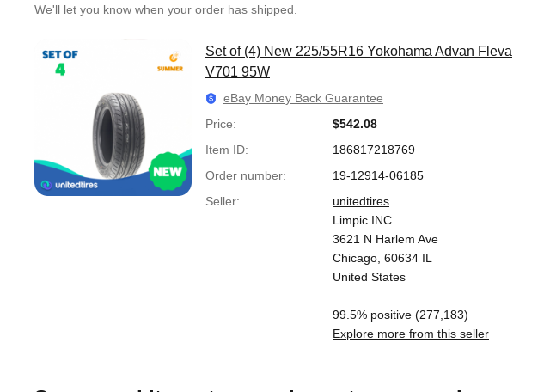Click the 3621 N Harlem Ave address line

pyautogui.click(x=385, y=239)
